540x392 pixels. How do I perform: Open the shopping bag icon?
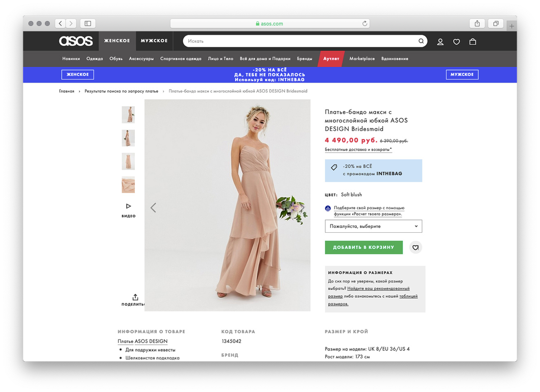[x=472, y=41]
